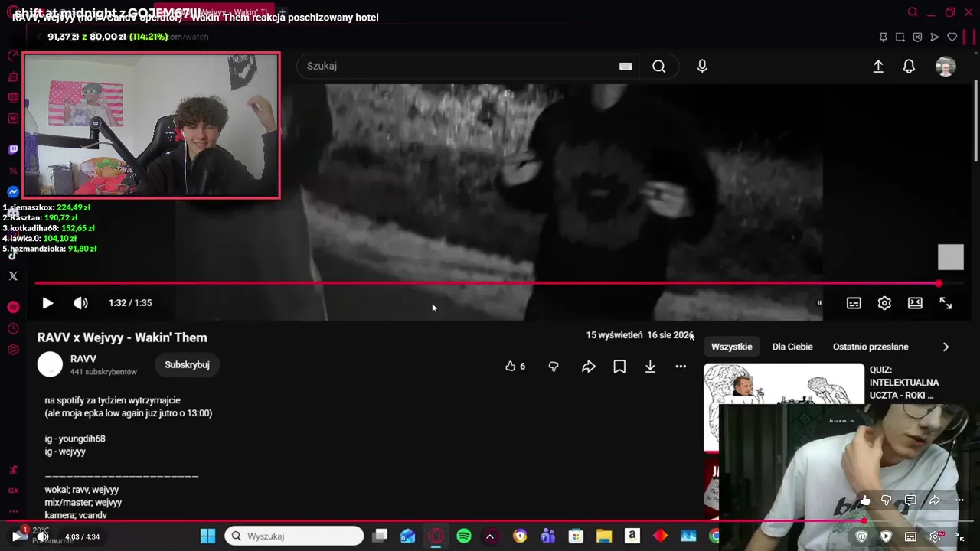Open the Windows Start menu
980x551 pixels.
coord(207,536)
